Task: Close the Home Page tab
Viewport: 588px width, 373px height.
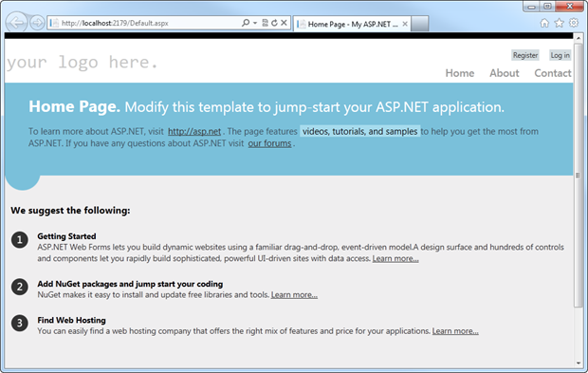Action: click(405, 24)
